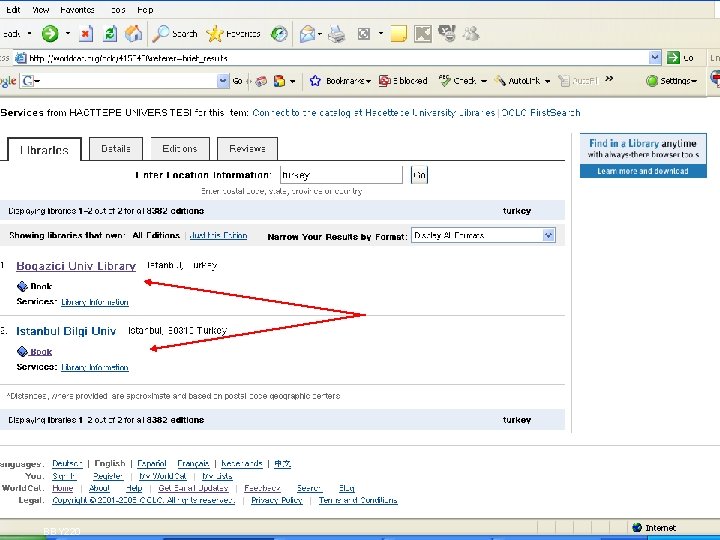720x540 pixels.
Task: Open the Mail envelope icon
Action: coord(307,34)
